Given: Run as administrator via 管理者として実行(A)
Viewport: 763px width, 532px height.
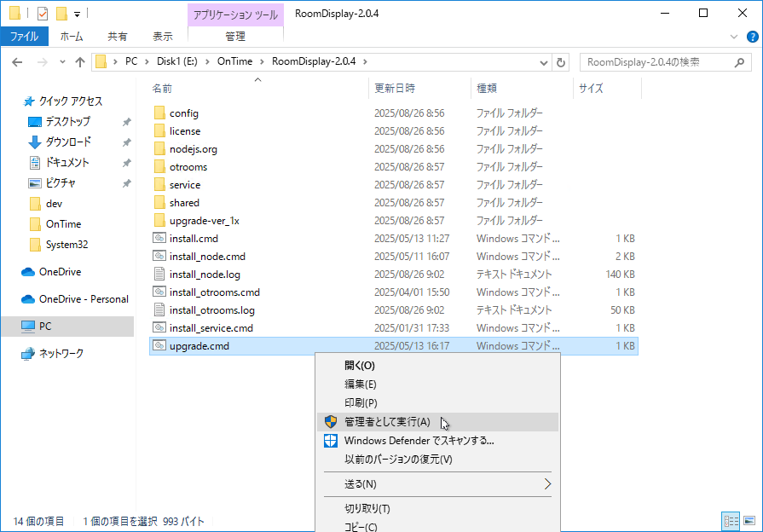Looking at the screenshot, I should (437, 422).
